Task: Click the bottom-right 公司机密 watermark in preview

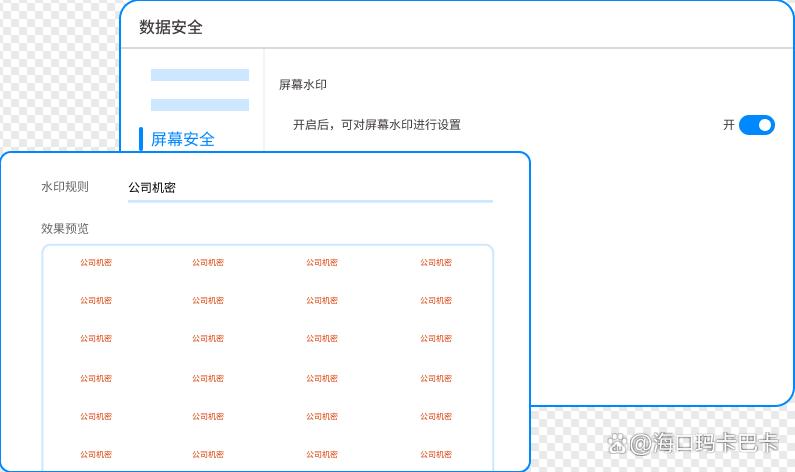Action: coord(436,454)
